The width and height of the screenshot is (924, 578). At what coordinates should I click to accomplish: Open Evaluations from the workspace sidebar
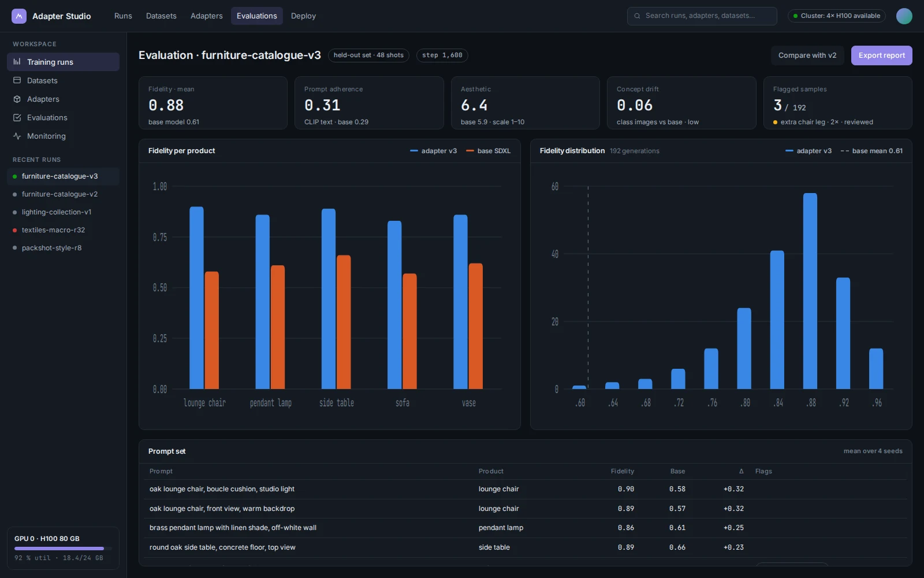pos(63,117)
